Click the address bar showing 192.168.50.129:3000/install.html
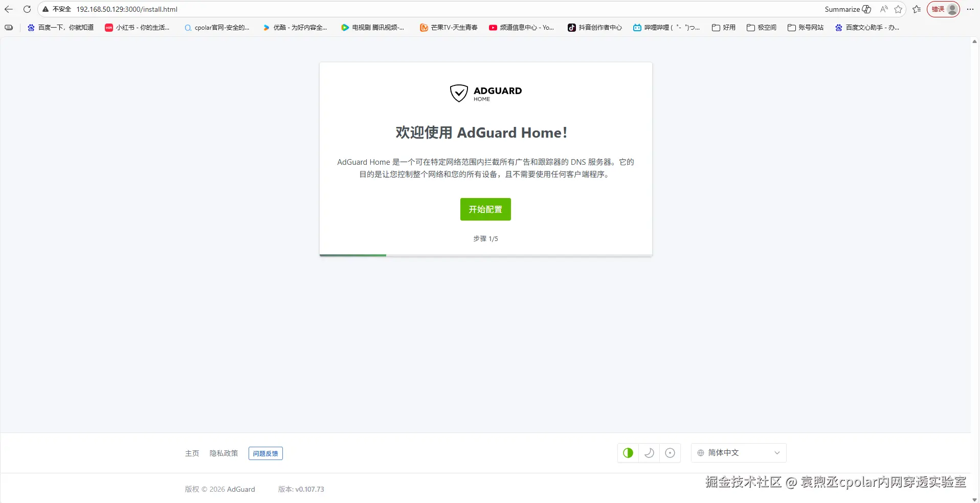This screenshot has width=980, height=503. [x=127, y=9]
